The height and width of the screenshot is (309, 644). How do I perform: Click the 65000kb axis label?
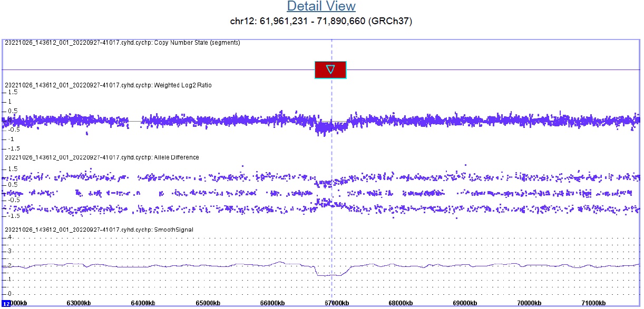click(x=208, y=303)
